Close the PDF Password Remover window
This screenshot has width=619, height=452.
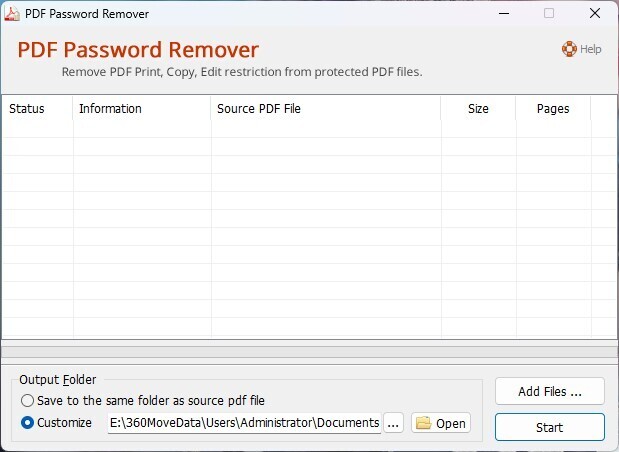click(x=595, y=13)
